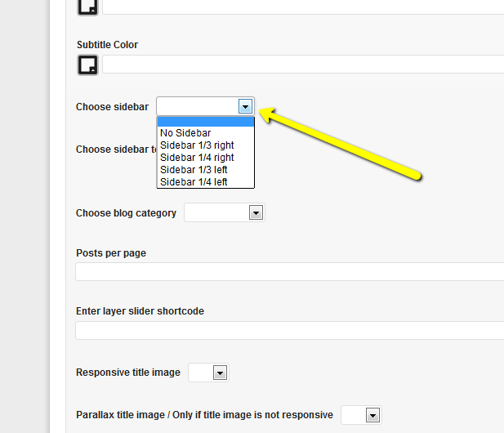Expand the Responsive title image dropdown
This screenshot has height=433, width=504.
tap(209, 373)
